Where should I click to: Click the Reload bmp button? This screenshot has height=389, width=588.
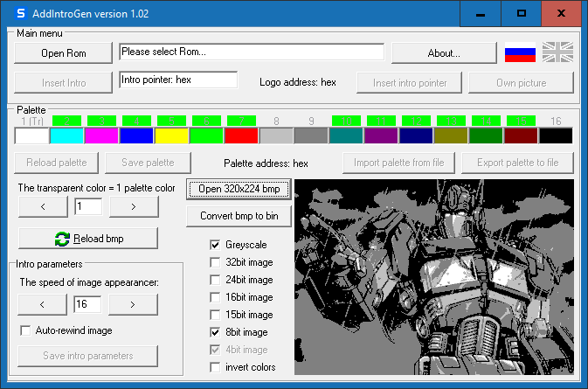coord(88,238)
